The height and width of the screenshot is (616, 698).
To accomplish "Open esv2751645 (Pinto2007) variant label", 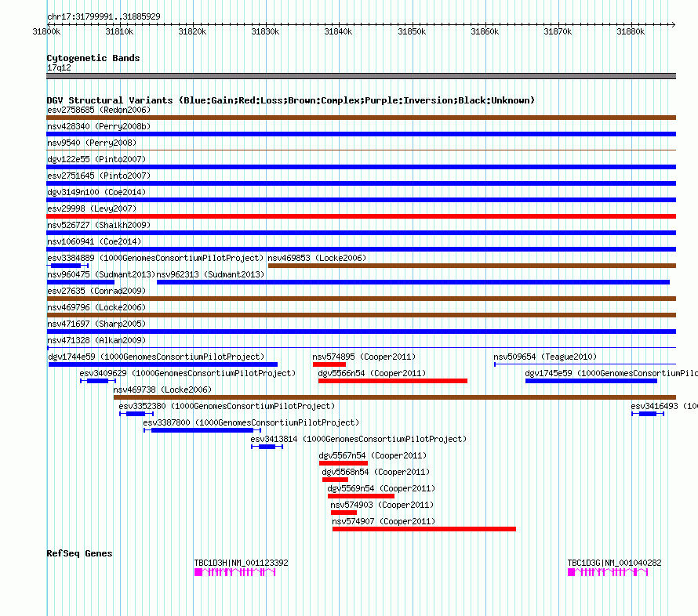I will click(99, 176).
